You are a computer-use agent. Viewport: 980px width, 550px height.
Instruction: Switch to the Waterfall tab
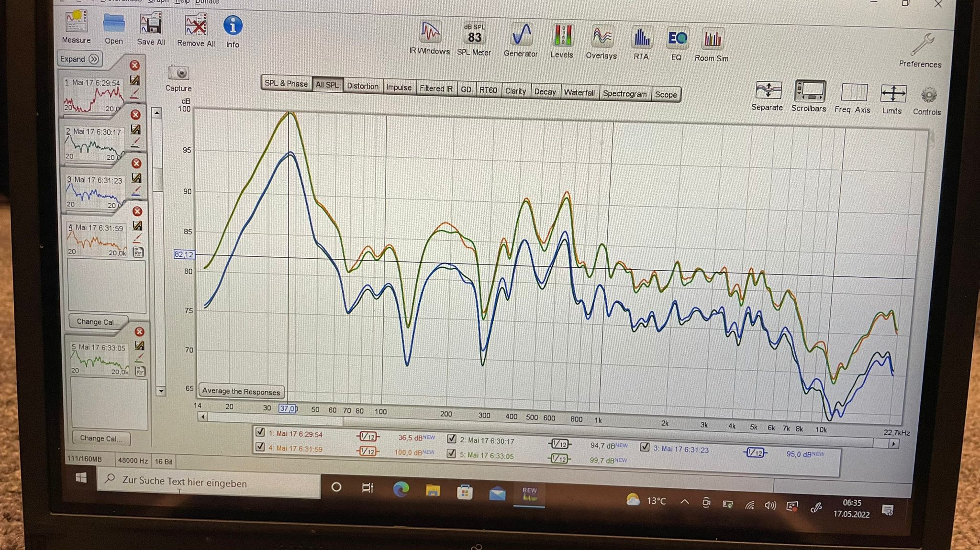579,93
